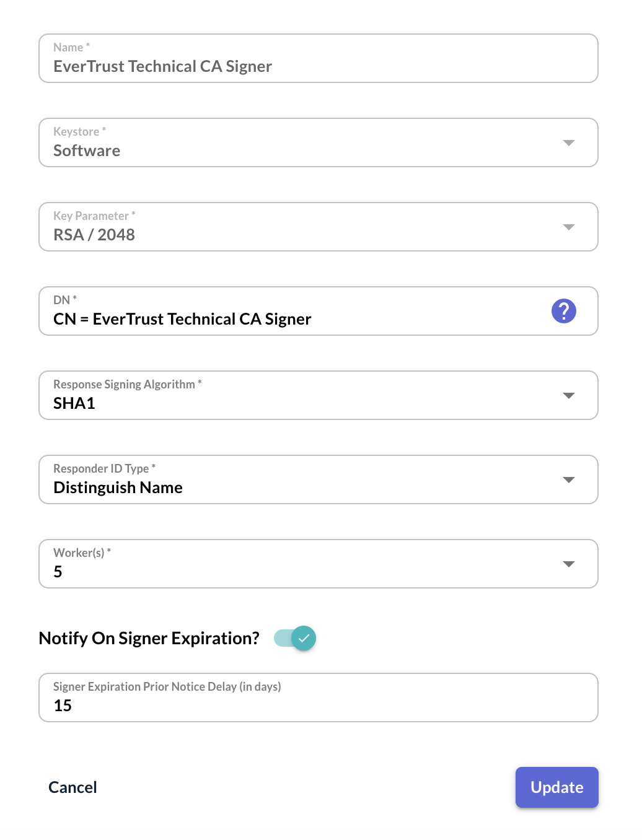Open the Keystore dropdown arrow

tap(568, 142)
